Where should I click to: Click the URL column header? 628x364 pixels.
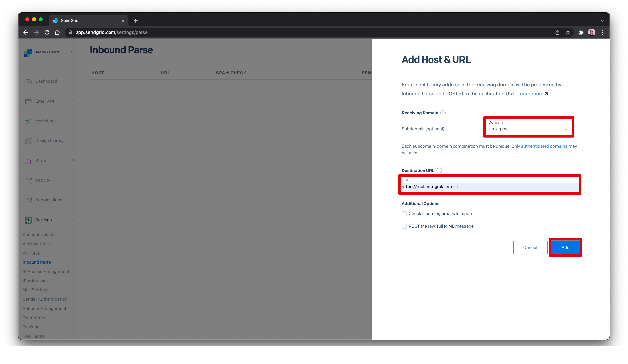pos(165,73)
